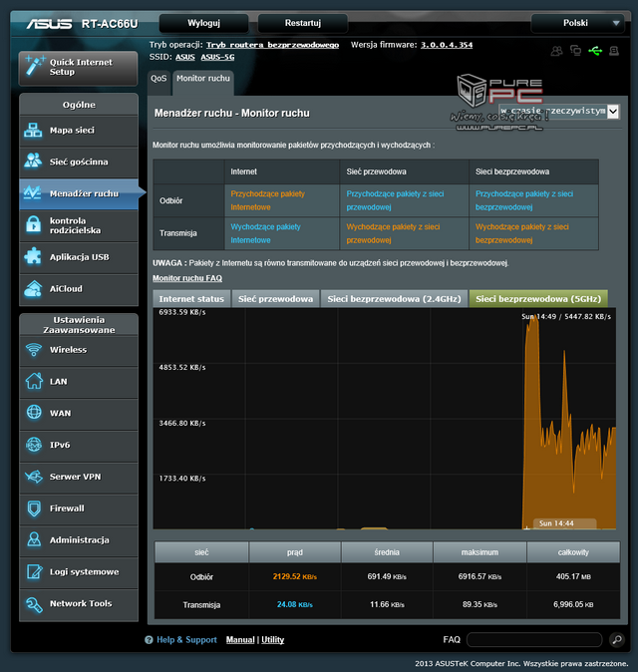
Task: Click średnia value 691.49 KB/s
Action: point(387,577)
